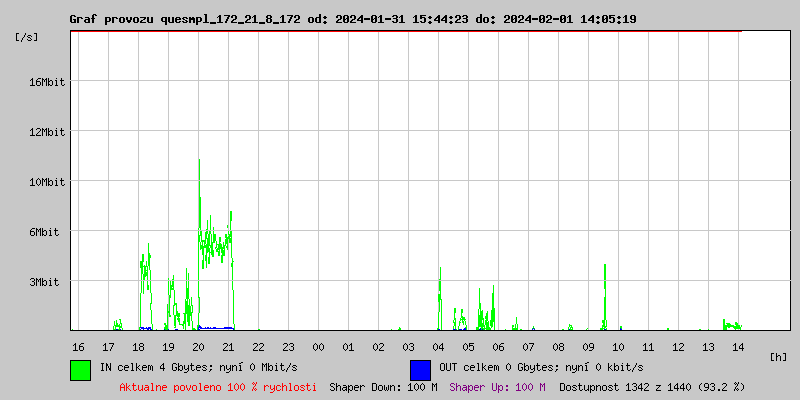This screenshot has width=800, height=400.
Task: Click the hour 14 x-axis label
Action: point(738,347)
